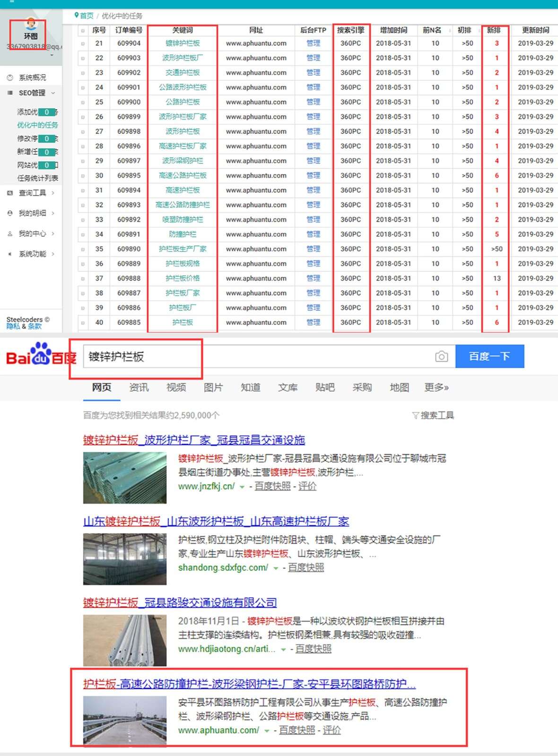Open road bridge thumbnail of aphuantu result

click(x=125, y=722)
